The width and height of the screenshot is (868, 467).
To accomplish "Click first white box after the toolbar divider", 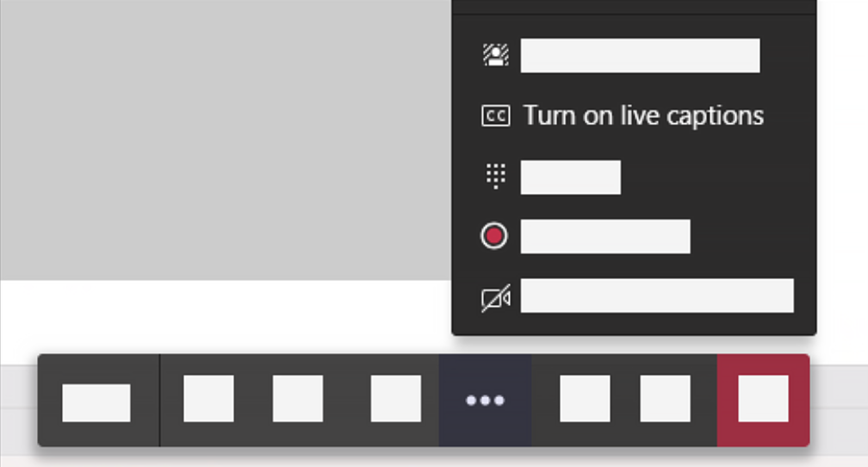I will (208, 398).
